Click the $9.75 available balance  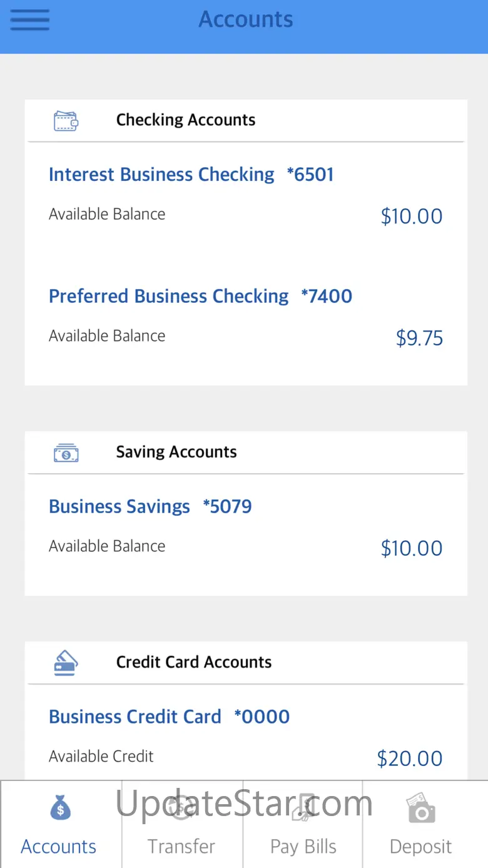point(419,339)
